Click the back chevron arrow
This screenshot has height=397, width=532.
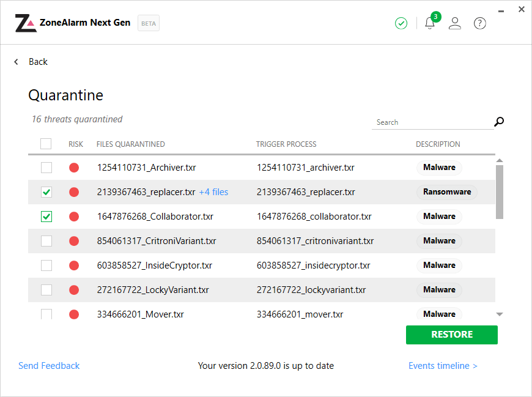tap(16, 61)
